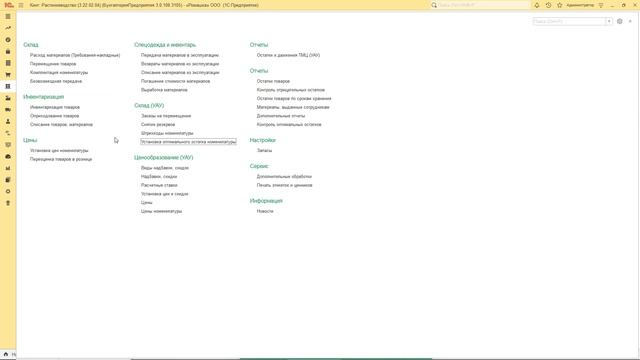Open Снятие резервов
The image size is (640, 360).
[158, 124]
